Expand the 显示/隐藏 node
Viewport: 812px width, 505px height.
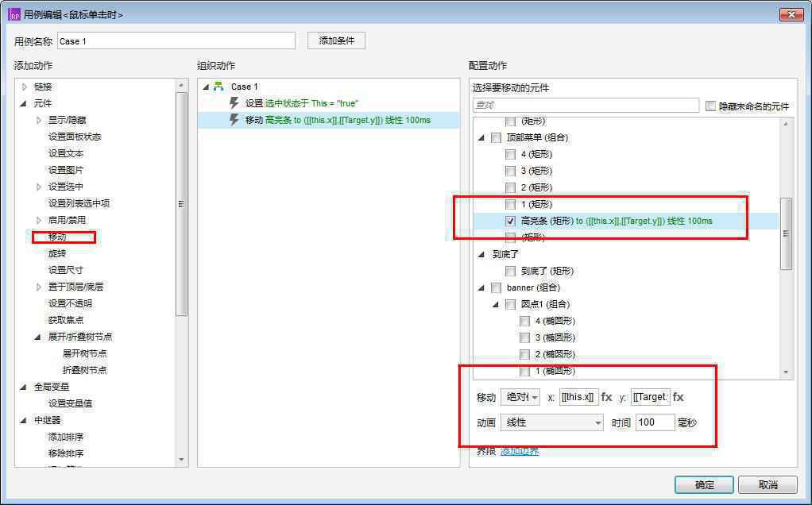click(x=38, y=120)
